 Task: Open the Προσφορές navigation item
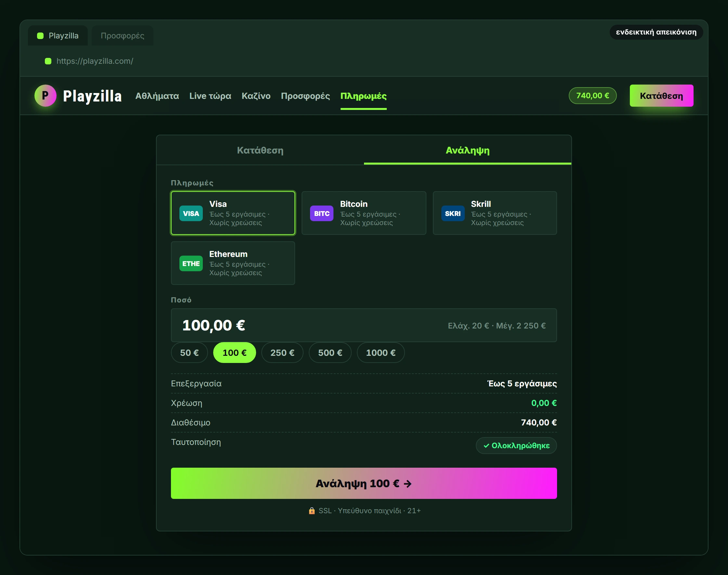(305, 96)
